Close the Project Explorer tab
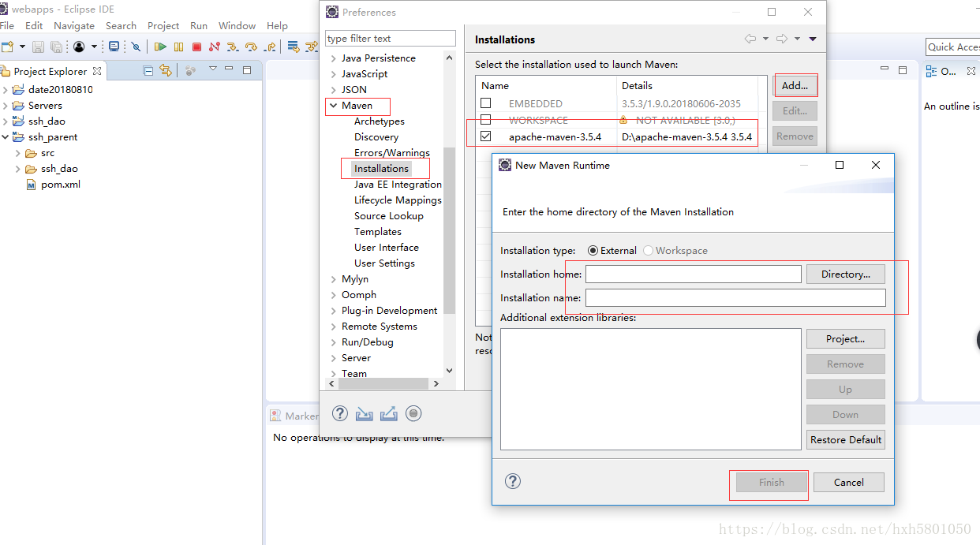This screenshot has height=545, width=980. tap(97, 71)
